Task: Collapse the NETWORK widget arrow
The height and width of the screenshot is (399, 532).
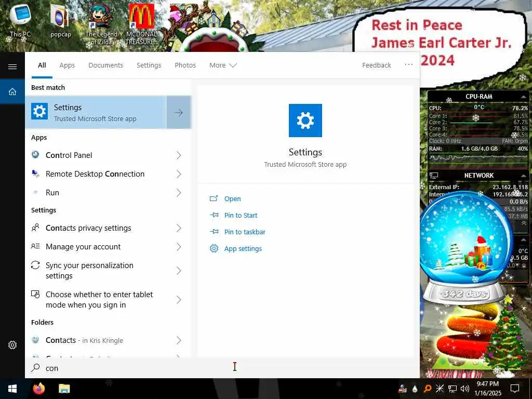Action: click(524, 176)
